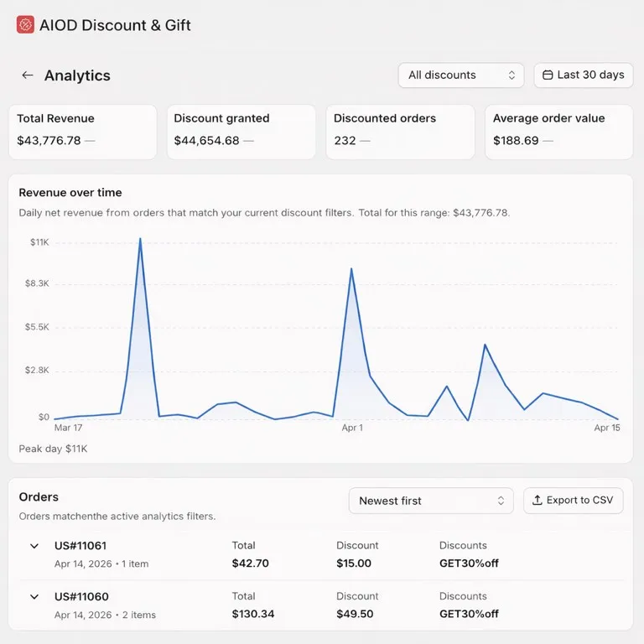Click 'Apr 14, 2026 • 2 items' text
Viewport: 644px width, 644px height.
105,615
